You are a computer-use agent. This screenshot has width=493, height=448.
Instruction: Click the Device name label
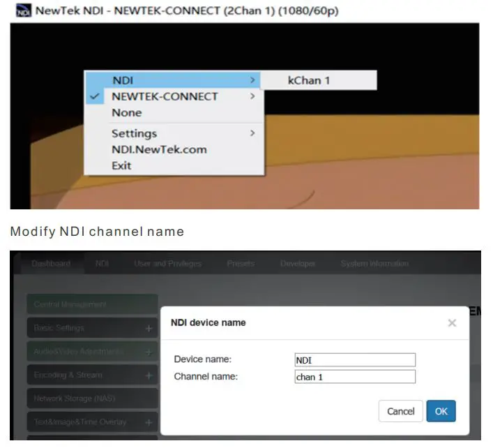coord(202,359)
